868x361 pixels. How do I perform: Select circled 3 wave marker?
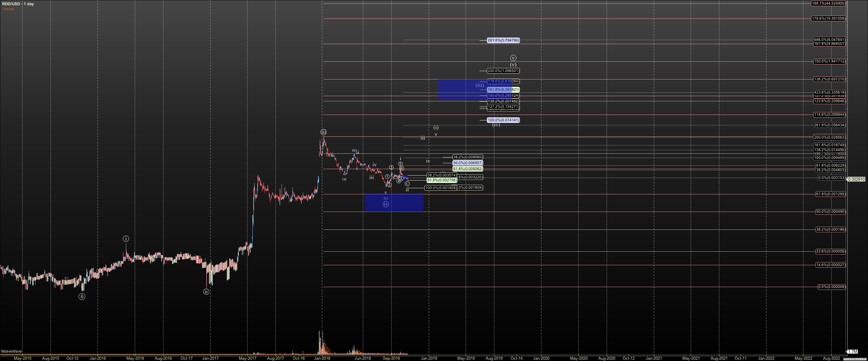pyautogui.click(x=391, y=168)
